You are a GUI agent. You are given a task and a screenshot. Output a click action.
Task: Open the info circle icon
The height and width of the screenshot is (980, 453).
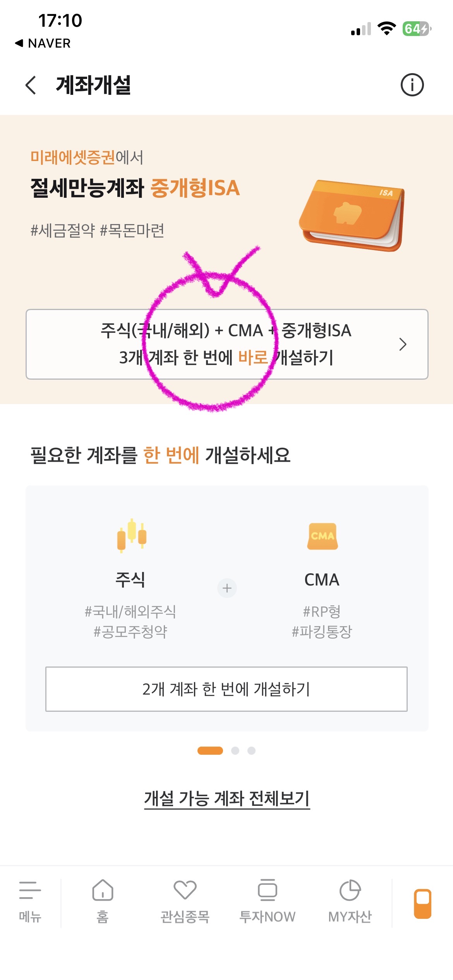tap(412, 85)
